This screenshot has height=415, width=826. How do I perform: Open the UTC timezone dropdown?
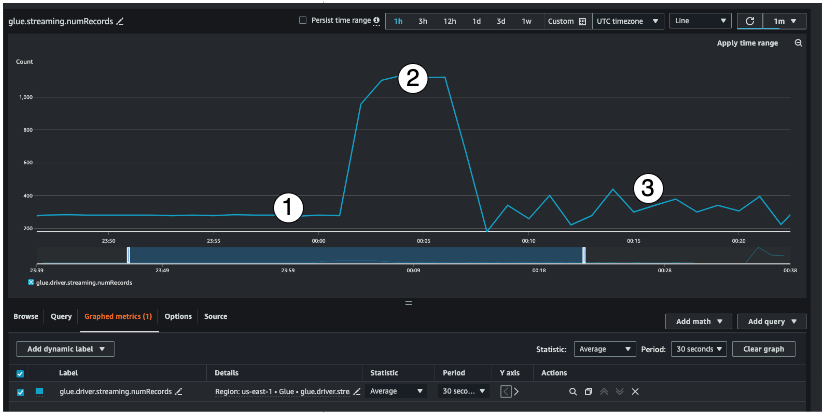click(x=628, y=20)
